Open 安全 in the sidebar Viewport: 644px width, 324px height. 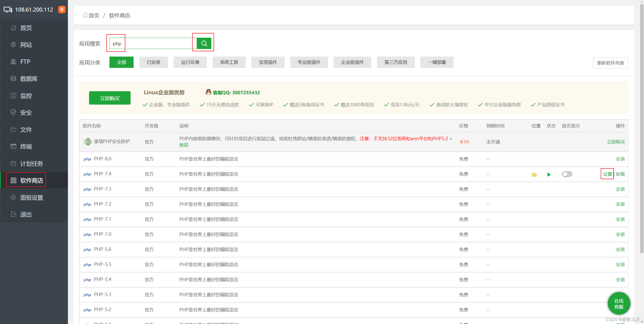coord(34,113)
